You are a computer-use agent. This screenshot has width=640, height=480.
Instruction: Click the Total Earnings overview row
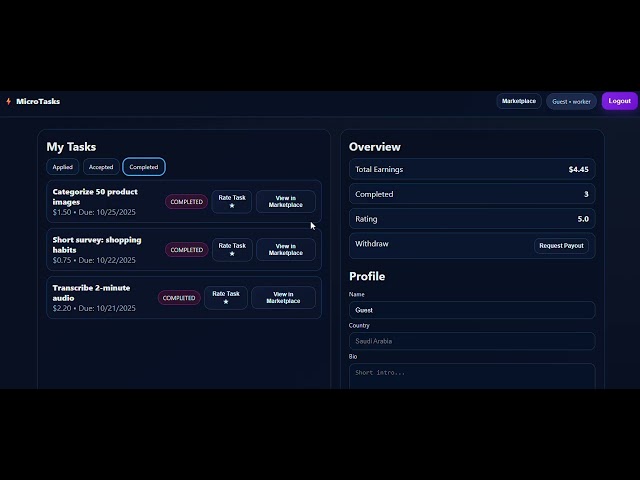[472, 169]
